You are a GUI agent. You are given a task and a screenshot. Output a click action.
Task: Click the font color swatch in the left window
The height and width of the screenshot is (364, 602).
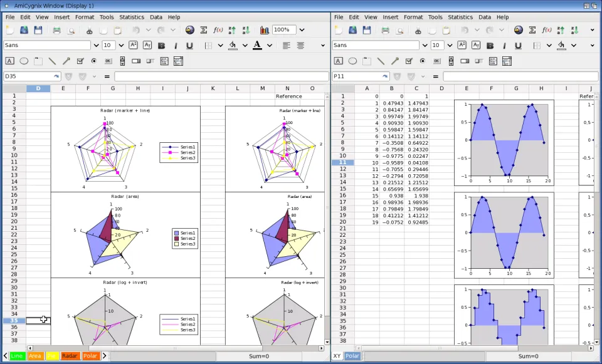pos(256,45)
